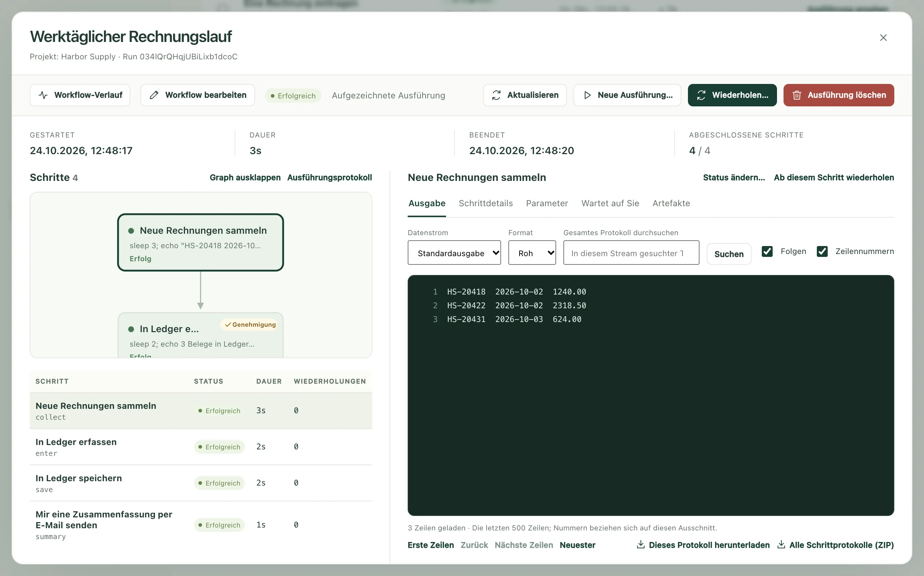The image size is (924, 576).
Task: Select the Ausgabe tab
Action: coord(427,203)
